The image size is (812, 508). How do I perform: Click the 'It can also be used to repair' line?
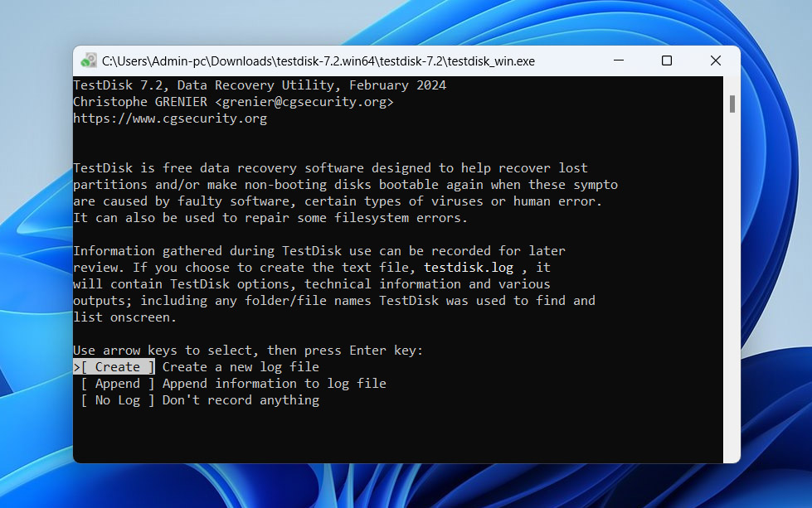click(270, 218)
